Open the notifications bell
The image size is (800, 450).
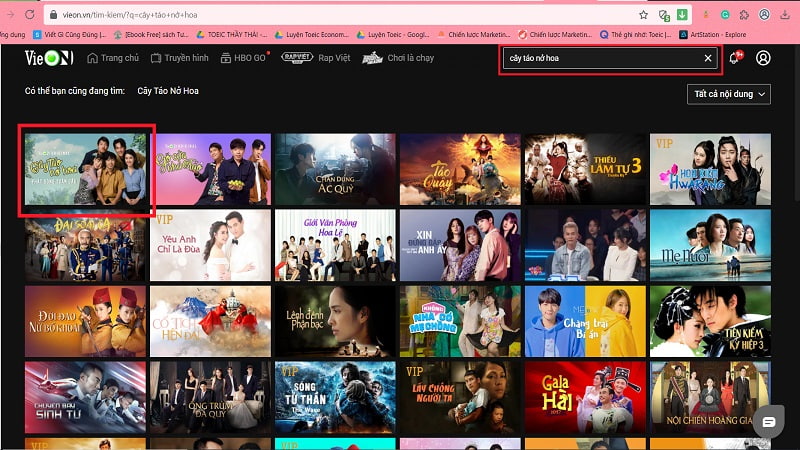pyautogui.click(x=734, y=58)
